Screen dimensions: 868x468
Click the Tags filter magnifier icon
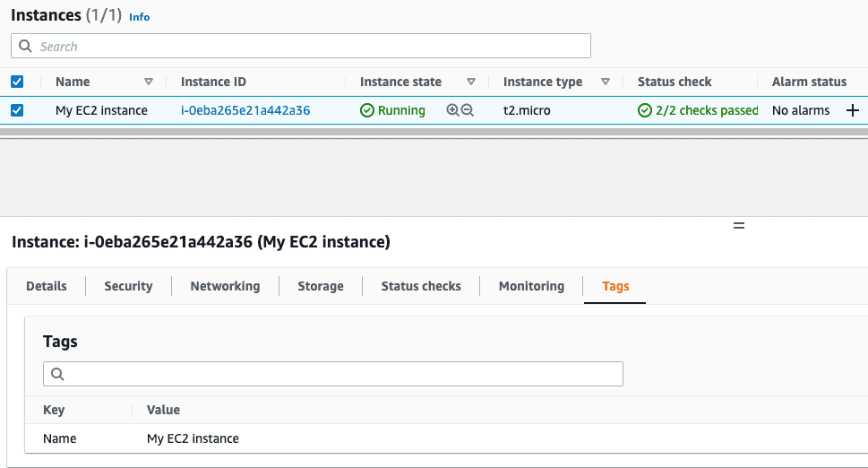point(57,374)
